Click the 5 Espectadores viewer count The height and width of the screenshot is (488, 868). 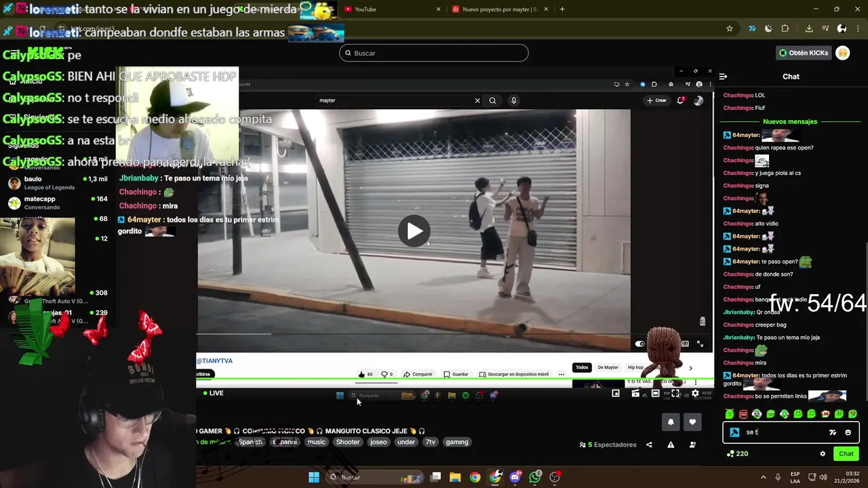click(x=608, y=445)
